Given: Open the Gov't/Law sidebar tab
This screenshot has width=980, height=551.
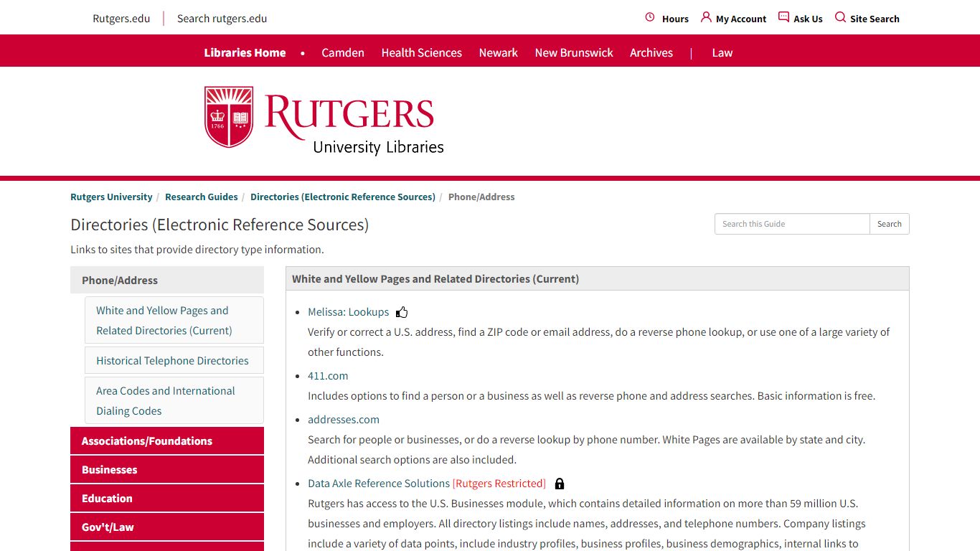Looking at the screenshot, I should [167, 527].
